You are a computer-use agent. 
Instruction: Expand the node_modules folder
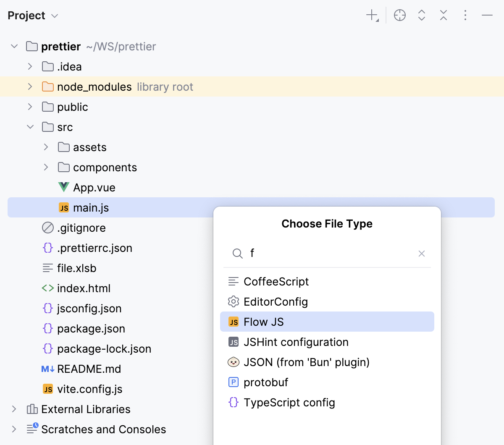[x=29, y=86]
